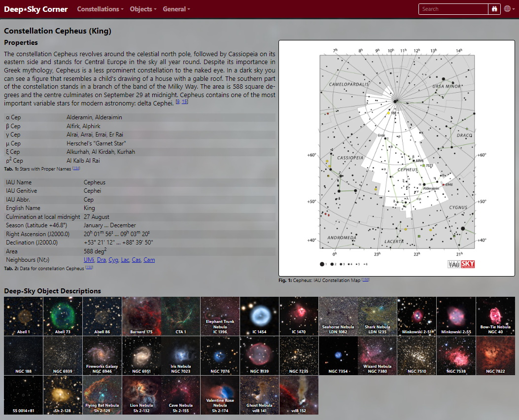Click the binoculars search icon
The image size is (519, 420).
coord(494,9)
